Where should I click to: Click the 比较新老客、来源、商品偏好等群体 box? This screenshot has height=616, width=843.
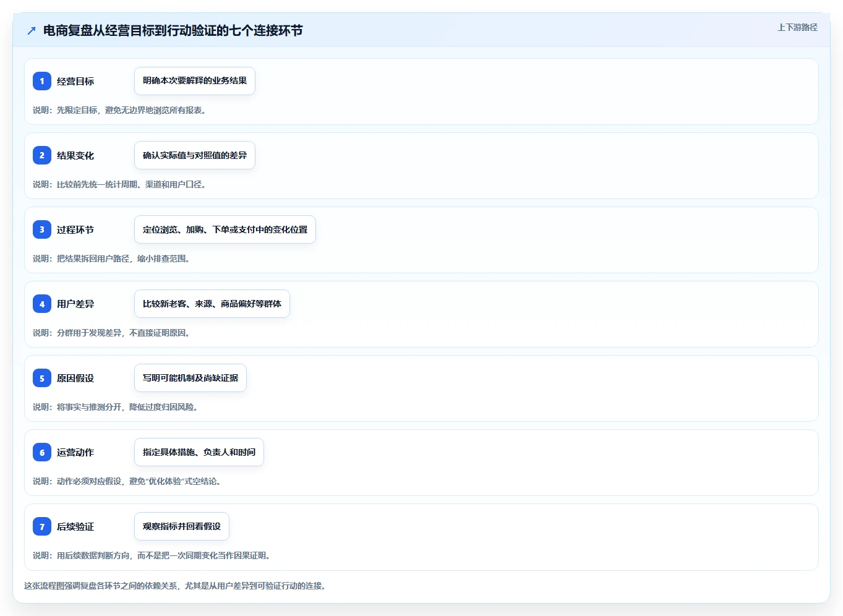point(212,304)
